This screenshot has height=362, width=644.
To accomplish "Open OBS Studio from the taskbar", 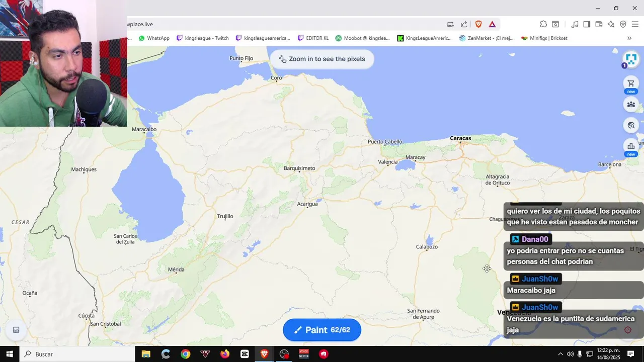I will [284, 354].
